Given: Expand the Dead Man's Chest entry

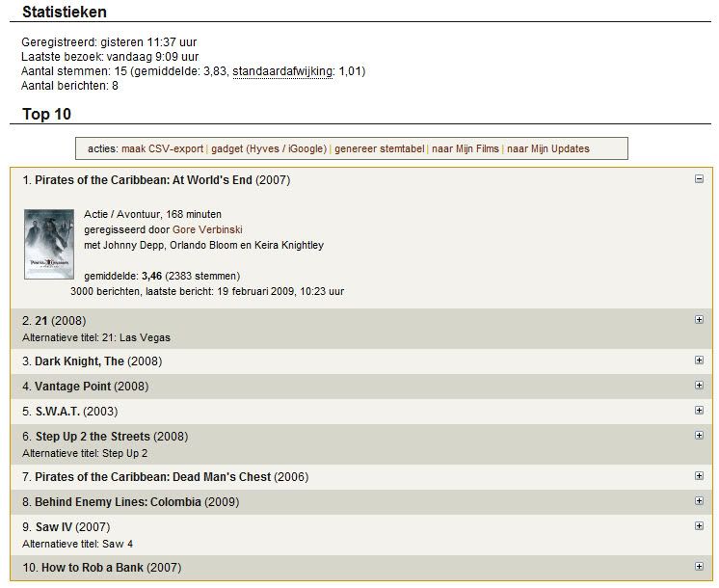Looking at the screenshot, I should (x=699, y=475).
